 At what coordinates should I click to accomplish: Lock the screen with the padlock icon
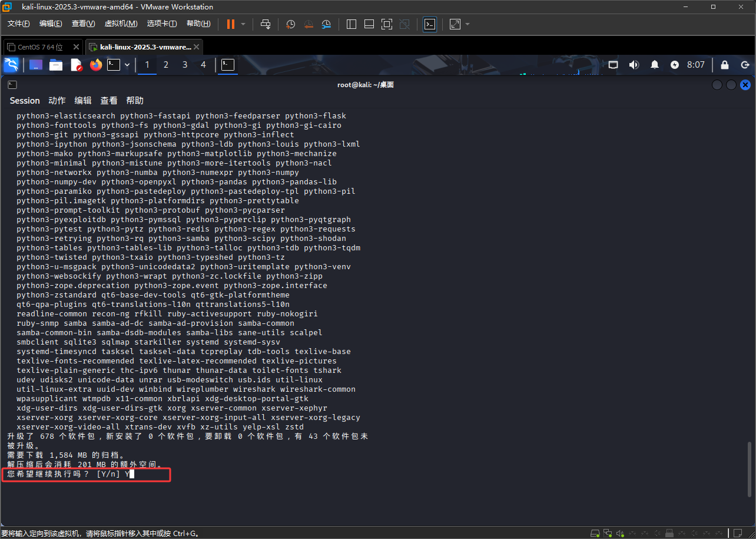(x=725, y=65)
